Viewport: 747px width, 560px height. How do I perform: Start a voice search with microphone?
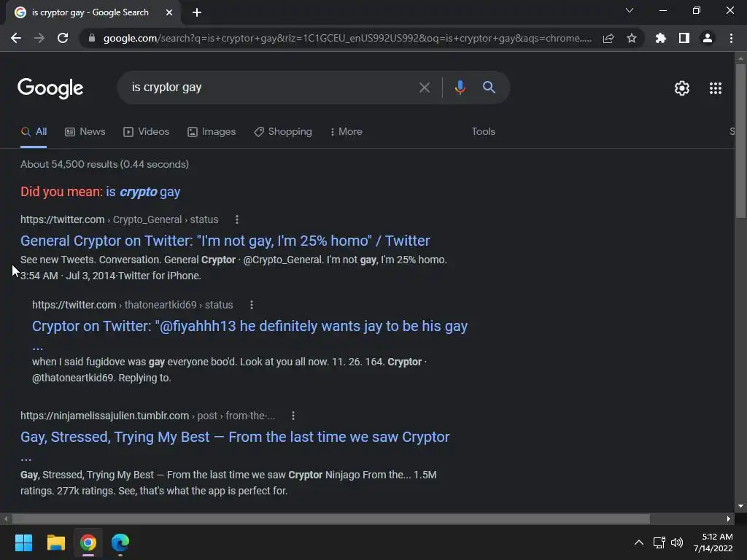460,87
